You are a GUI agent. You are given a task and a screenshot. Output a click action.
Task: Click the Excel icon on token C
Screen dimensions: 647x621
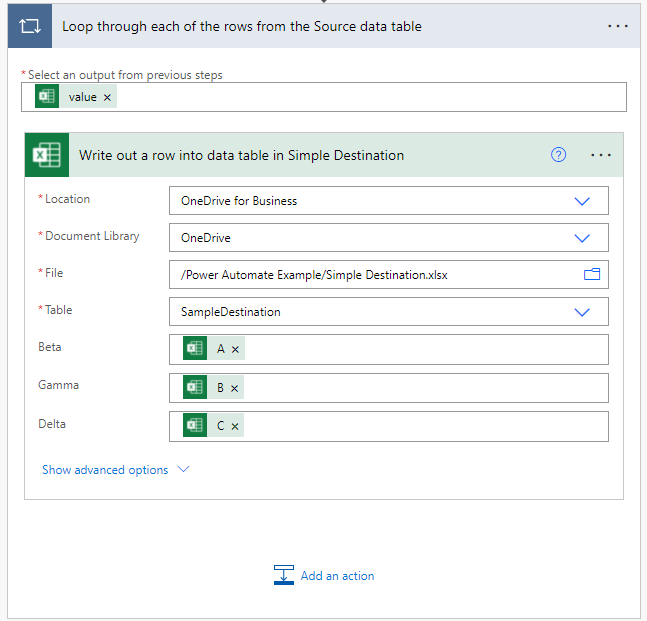pyautogui.click(x=195, y=425)
